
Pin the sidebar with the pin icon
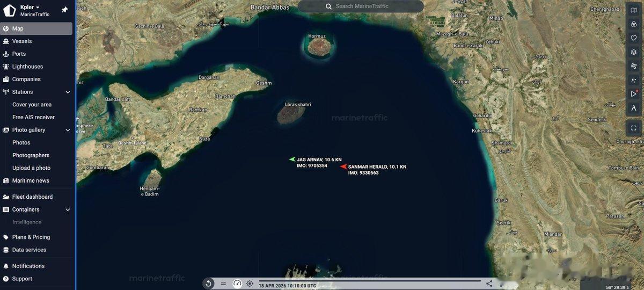tap(65, 10)
